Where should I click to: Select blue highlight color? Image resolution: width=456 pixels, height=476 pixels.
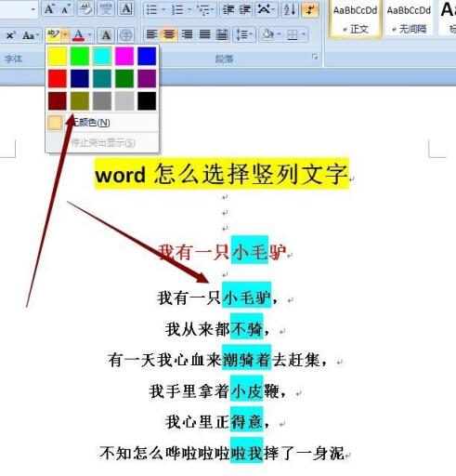(x=147, y=56)
